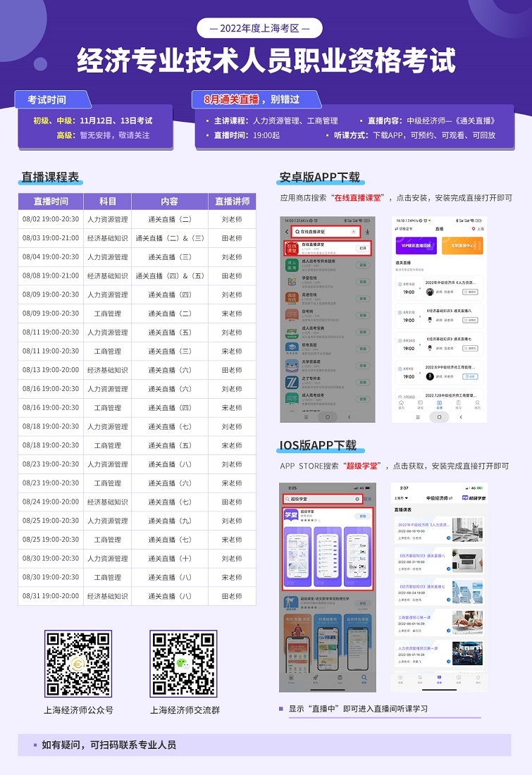This screenshot has width=532, height=775.
Task: Tap the back arrow in Android app store
Action: pyautogui.click(x=287, y=231)
